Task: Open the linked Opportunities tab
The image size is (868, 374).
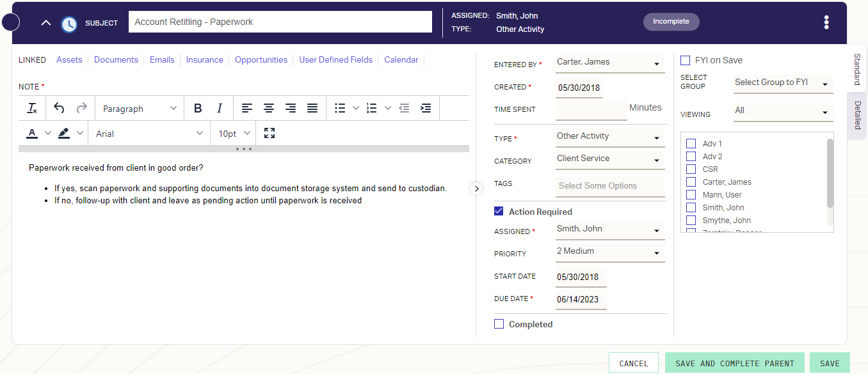Action: point(261,59)
